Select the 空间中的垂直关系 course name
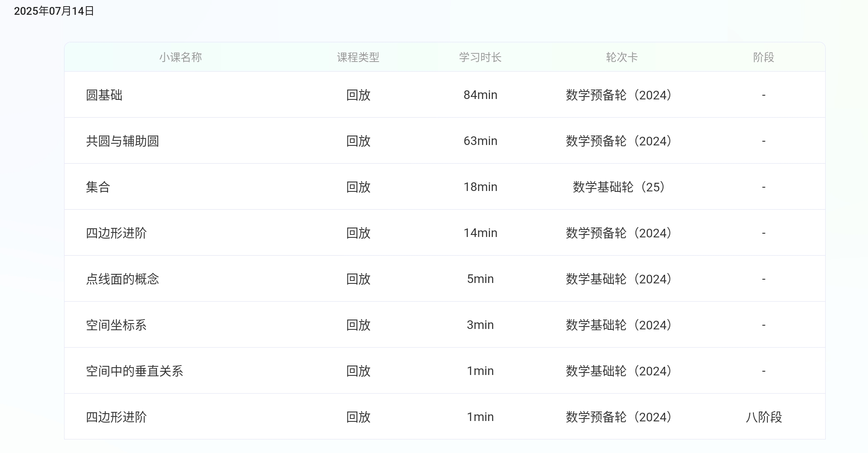 (135, 371)
